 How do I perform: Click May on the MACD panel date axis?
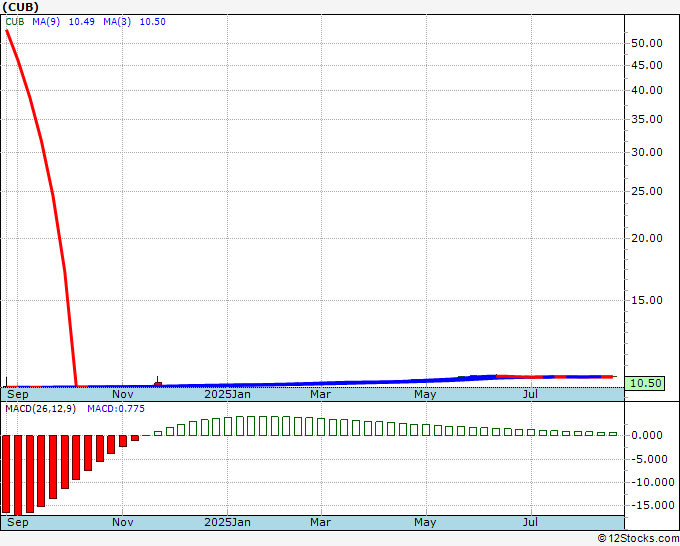425,522
